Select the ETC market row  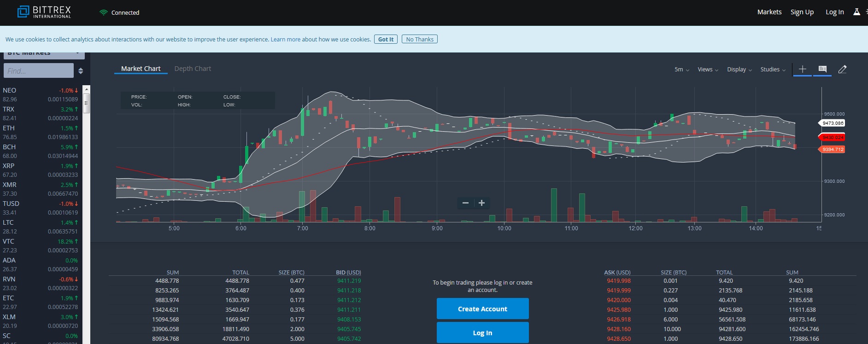41,302
